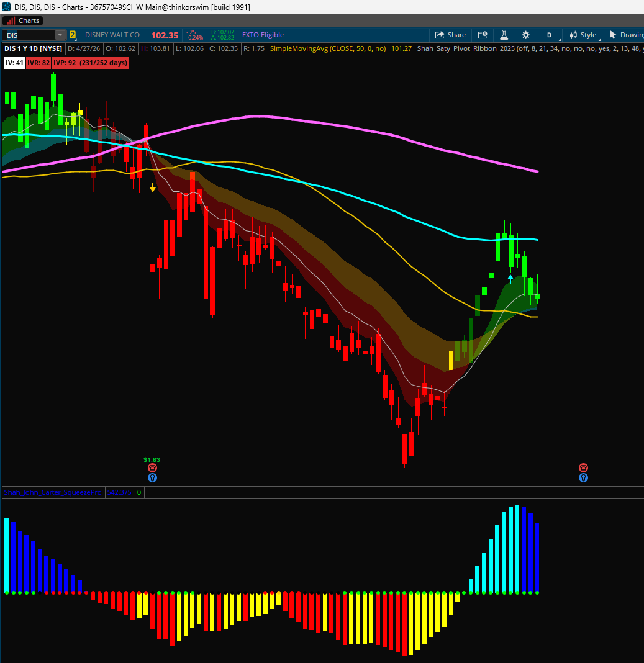Image resolution: width=644 pixels, height=663 pixels.
Task: Click the bid/ask B: 102.02 A: 102.82 quote
Action: coord(222,35)
